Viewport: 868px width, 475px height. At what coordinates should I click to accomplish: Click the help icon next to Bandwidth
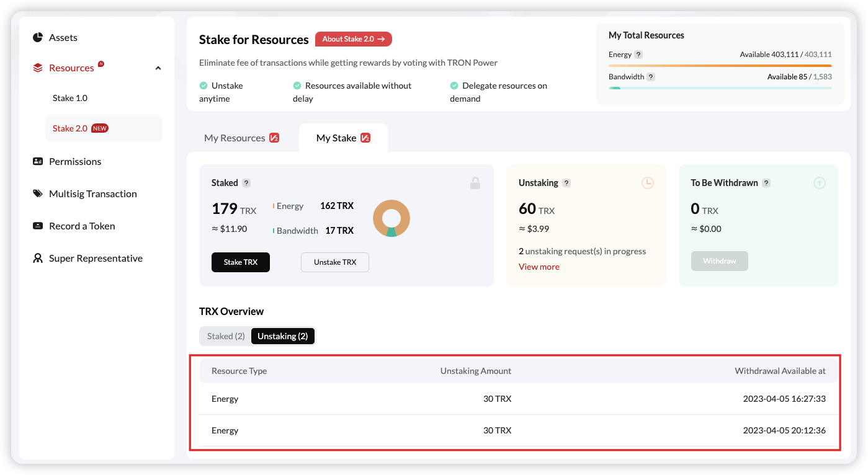pyautogui.click(x=651, y=77)
